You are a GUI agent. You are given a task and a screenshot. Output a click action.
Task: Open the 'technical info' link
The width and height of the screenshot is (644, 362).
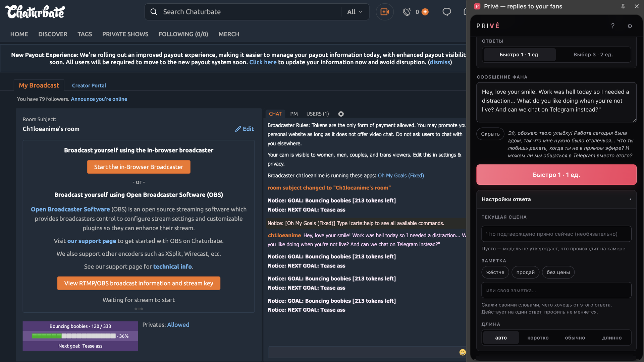coord(172,267)
